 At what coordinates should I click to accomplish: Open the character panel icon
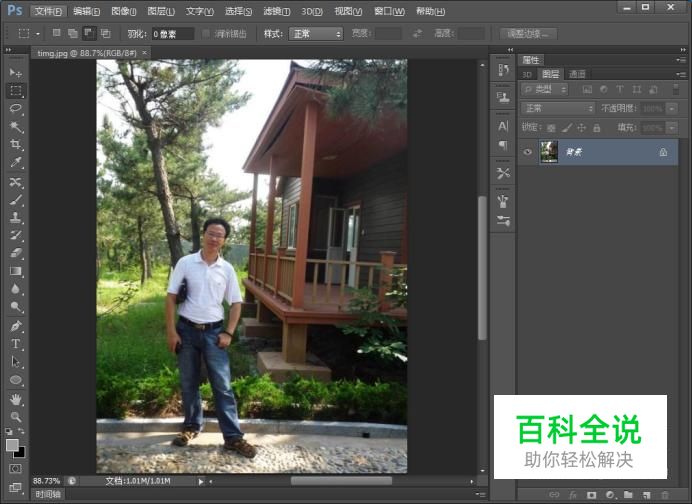coord(503,126)
